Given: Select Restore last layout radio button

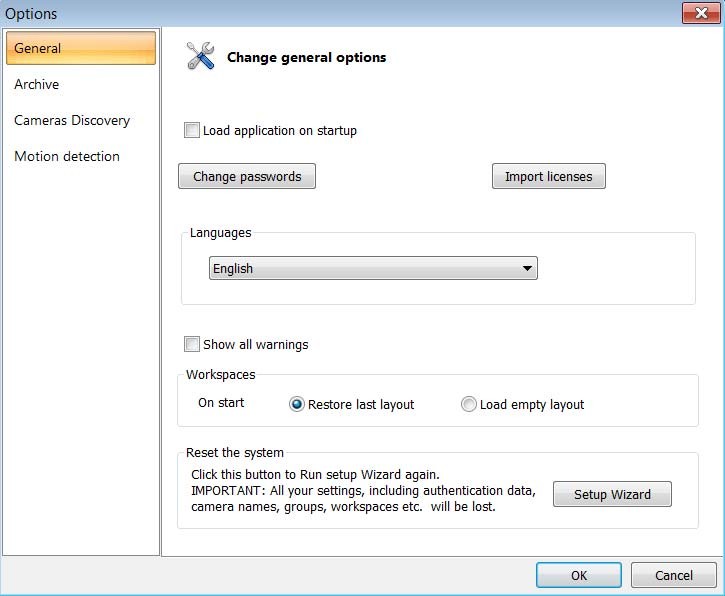Looking at the screenshot, I should pyautogui.click(x=297, y=404).
